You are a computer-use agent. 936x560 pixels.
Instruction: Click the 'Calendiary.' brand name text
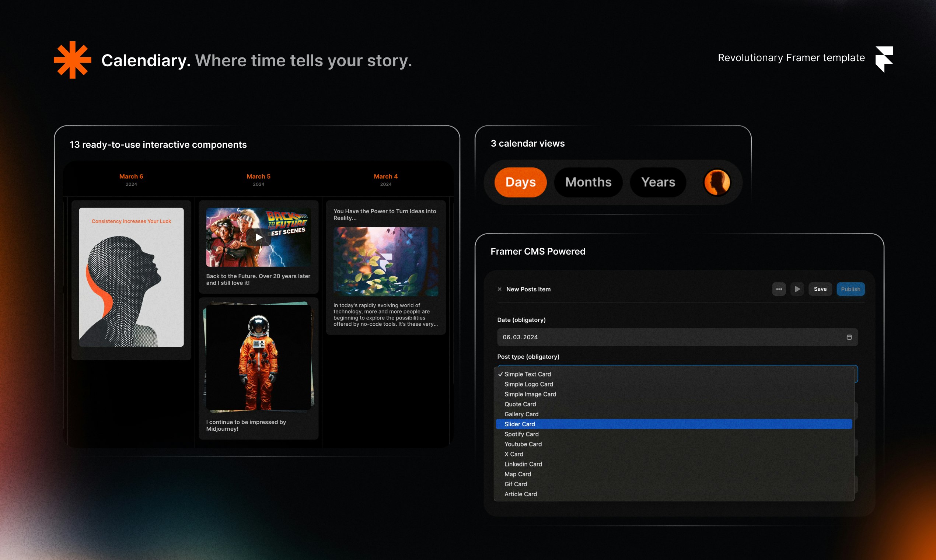tap(146, 61)
